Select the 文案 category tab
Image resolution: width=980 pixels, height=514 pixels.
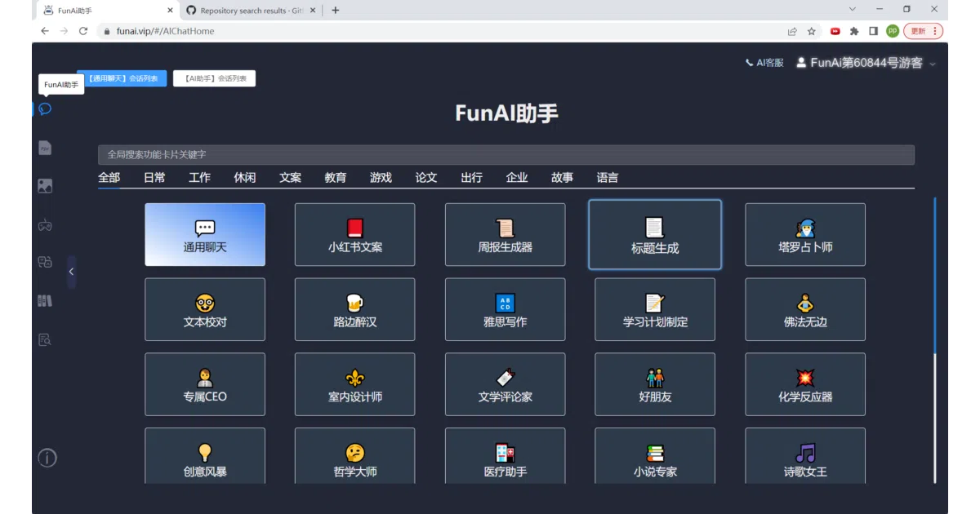click(x=290, y=177)
